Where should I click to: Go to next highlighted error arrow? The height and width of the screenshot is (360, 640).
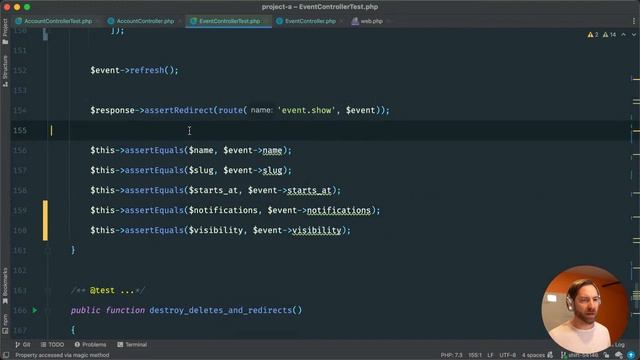(633, 35)
